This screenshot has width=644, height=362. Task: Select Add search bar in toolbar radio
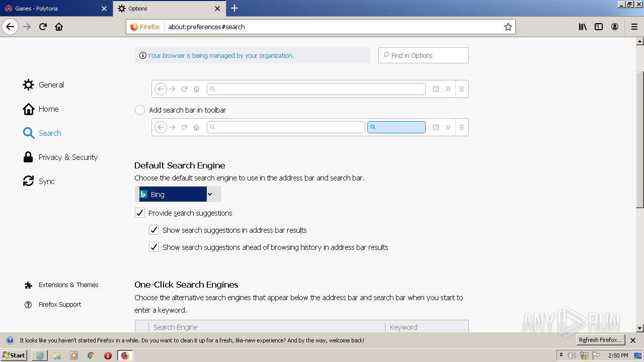[140, 110]
